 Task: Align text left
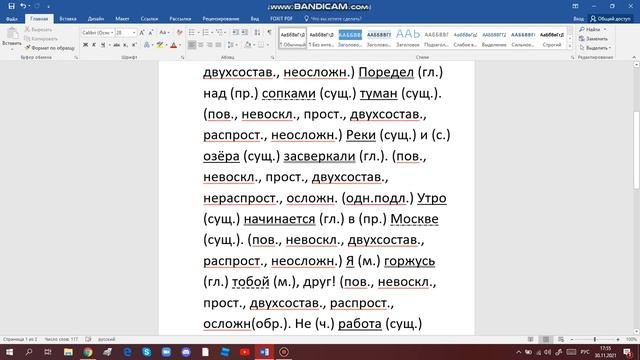[191, 45]
